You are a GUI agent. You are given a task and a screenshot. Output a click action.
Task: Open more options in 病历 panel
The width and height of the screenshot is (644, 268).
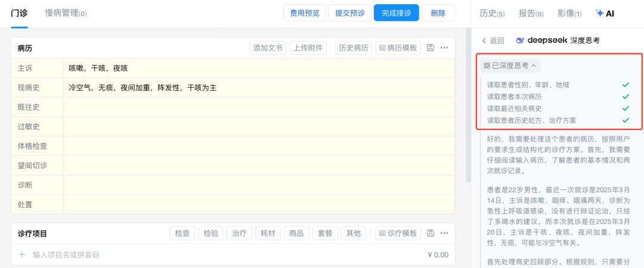[x=444, y=48]
